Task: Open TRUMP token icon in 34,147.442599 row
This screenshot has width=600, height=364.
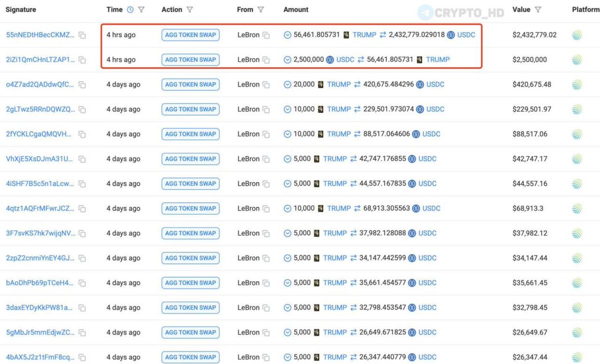Action: click(316, 258)
